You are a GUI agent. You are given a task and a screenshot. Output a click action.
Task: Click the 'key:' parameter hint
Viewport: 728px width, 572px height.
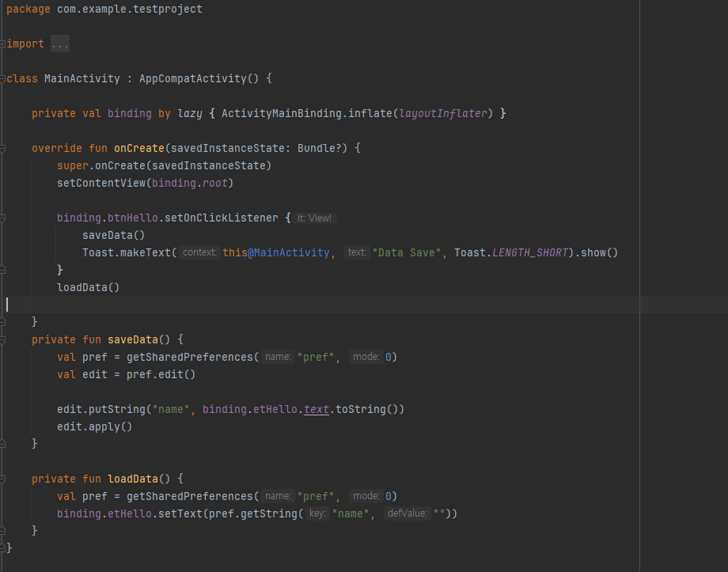pyautogui.click(x=317, y=513)
